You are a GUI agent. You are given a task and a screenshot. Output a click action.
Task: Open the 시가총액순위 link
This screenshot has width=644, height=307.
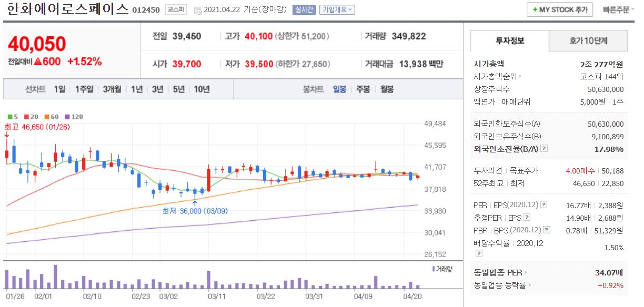[496, 77]
